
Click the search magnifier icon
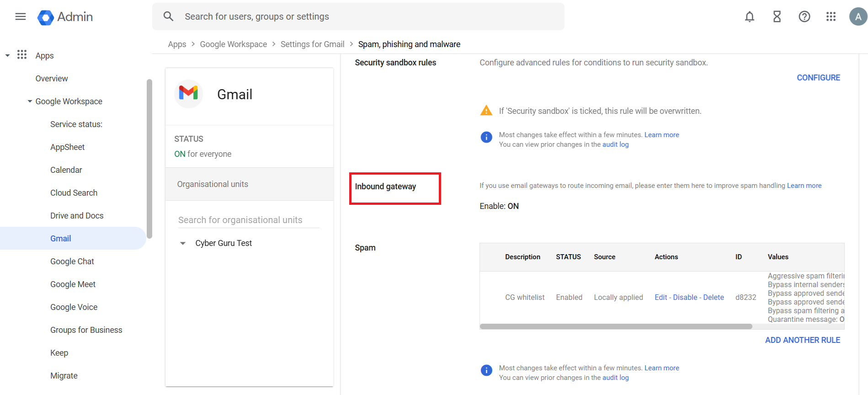[x=168, y=16]
